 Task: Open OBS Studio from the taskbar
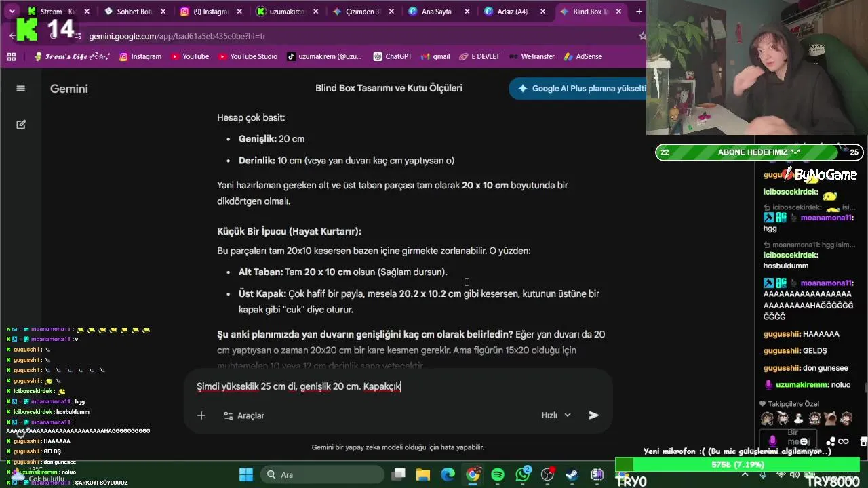click(x=547, y=474)
